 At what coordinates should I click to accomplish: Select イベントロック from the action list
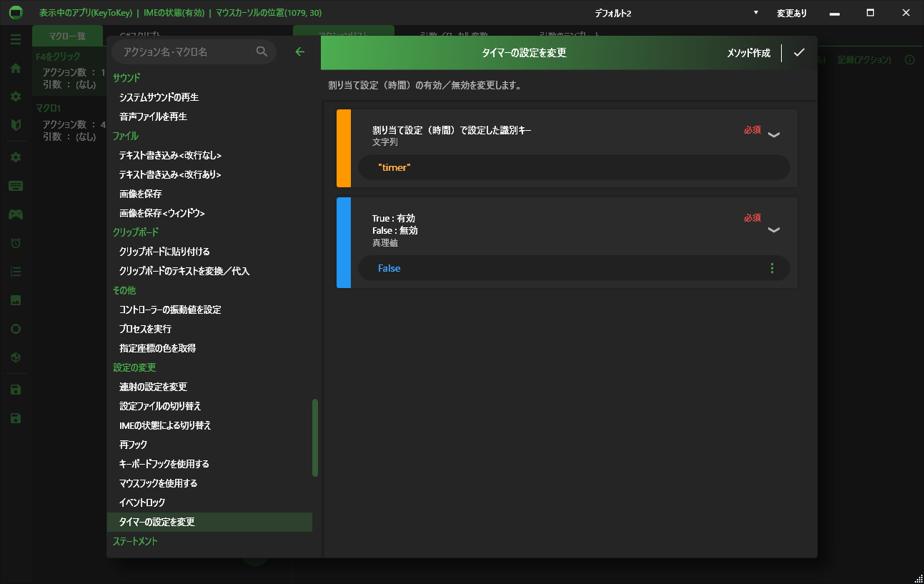[143, 503]
